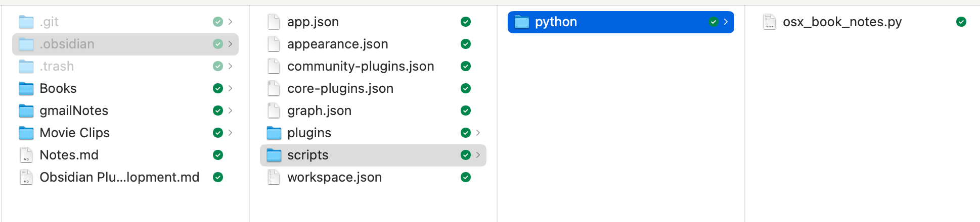Select the highlighted python folder
Image resolution: width=980 pixels, height=222 pixels.
click(x=556, y=22)
